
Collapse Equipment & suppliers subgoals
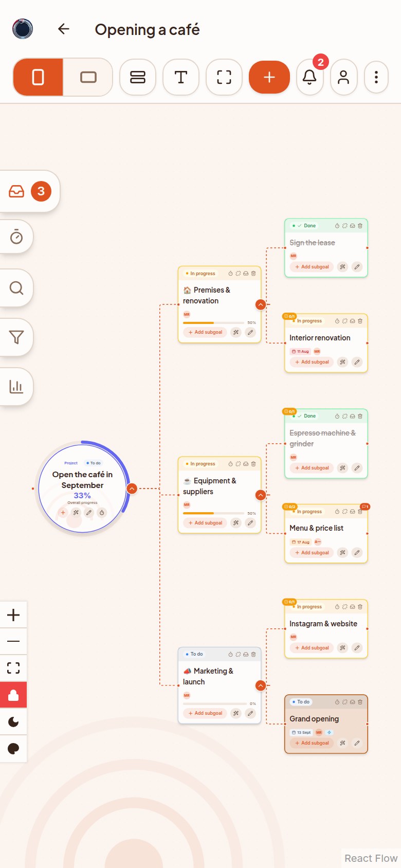[x=261, y=495]
